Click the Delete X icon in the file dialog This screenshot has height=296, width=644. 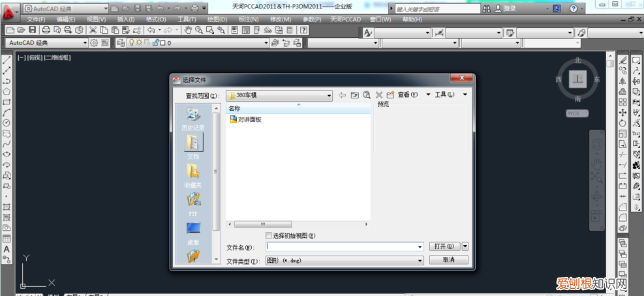379,95
